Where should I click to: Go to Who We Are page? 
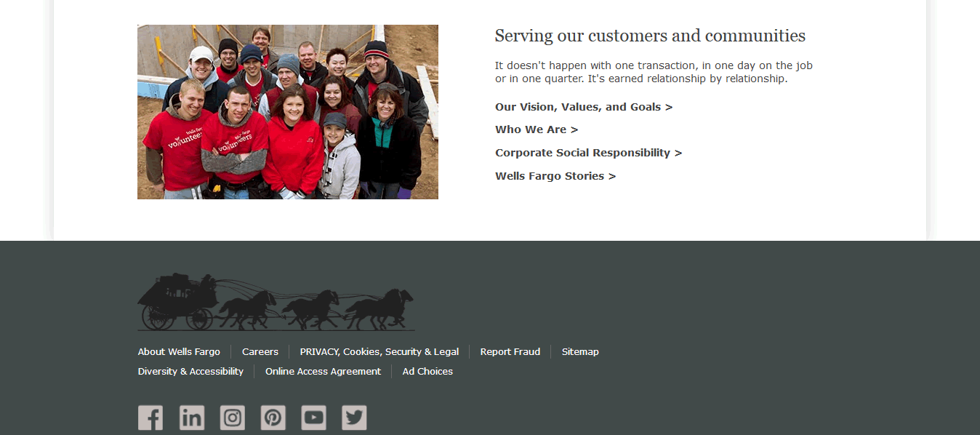537,129
